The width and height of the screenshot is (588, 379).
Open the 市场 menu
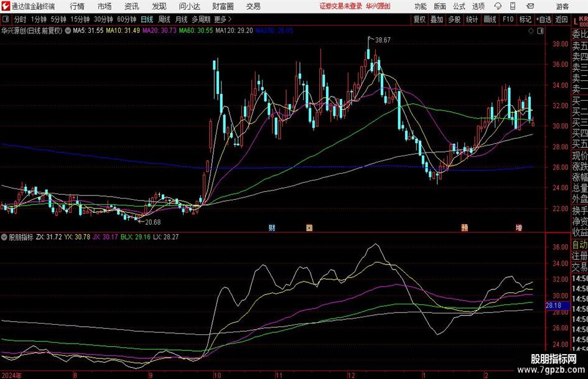click(105, 6)
